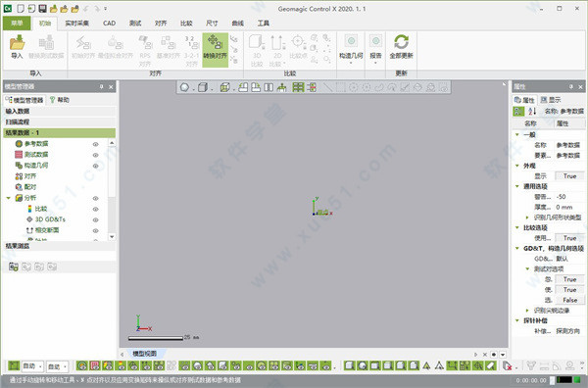The height and width of the screenshot is (388, 588).
Task: Click the hexagon display-mode icon in viewport toolbar
Action: 184,87
